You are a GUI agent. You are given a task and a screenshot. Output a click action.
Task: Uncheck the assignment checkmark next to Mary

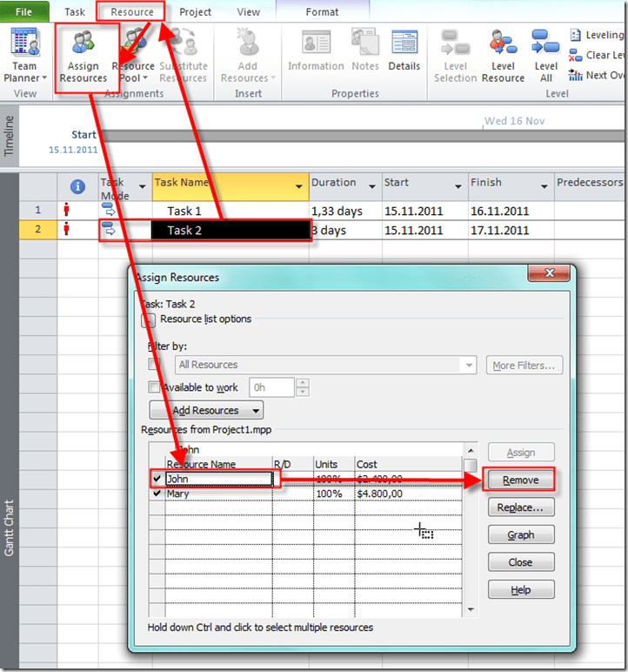coord(156,494)
